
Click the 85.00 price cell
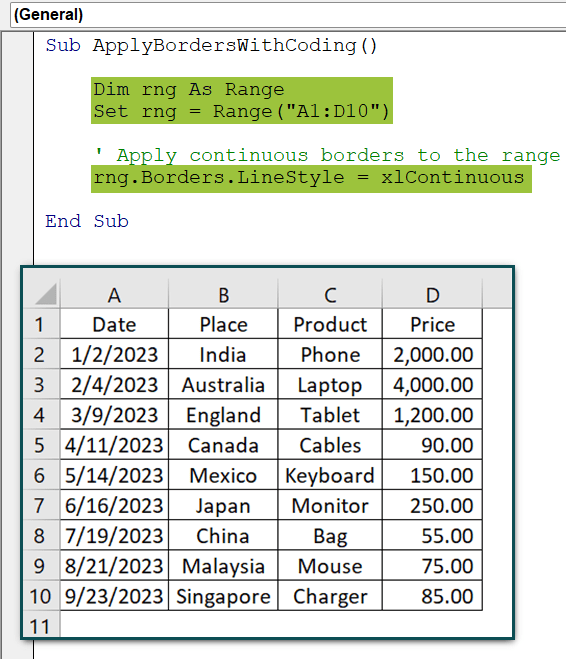point(432,596)
